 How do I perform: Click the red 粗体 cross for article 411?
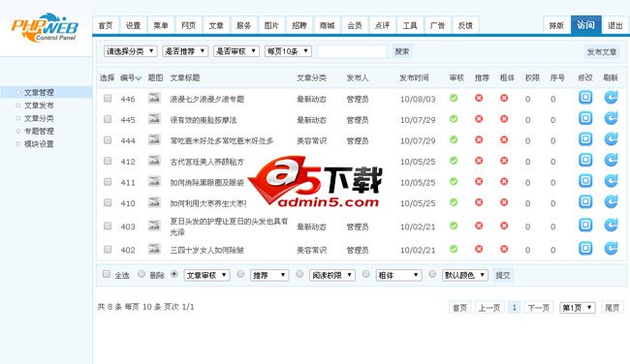point(504,181)
